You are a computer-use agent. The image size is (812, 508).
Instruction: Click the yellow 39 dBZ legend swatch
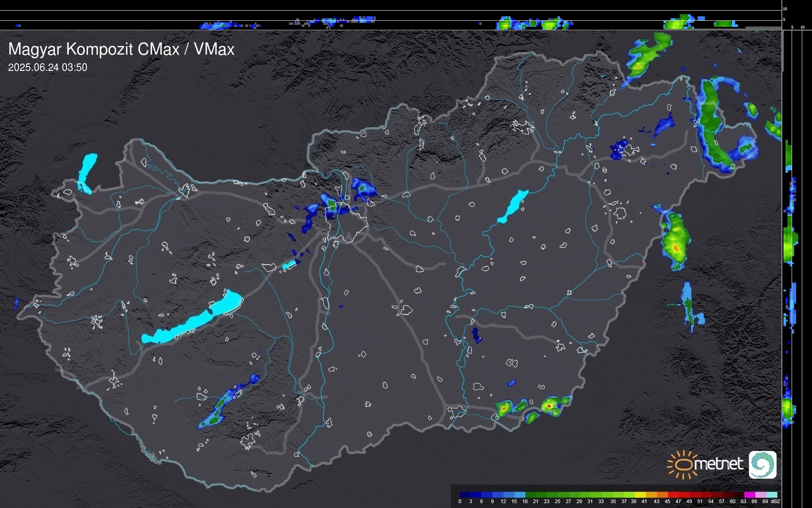pyautogui.click(x=640, y=495)
